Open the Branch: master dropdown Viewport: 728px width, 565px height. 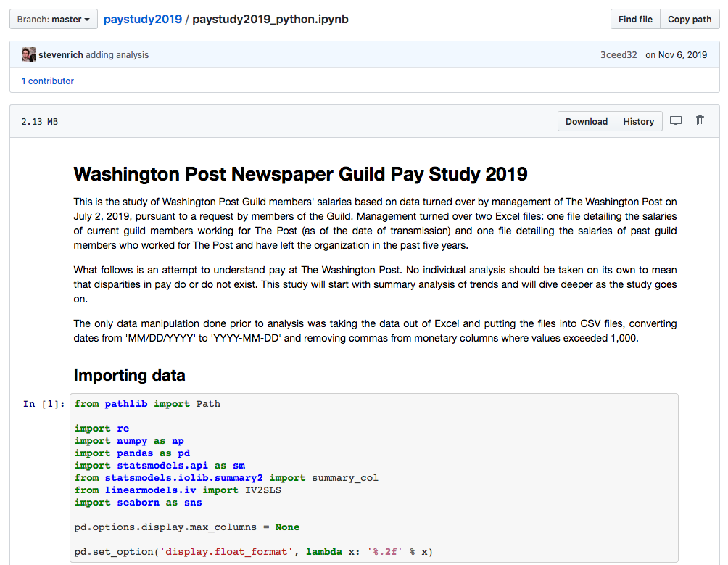(x=54, y=19)
